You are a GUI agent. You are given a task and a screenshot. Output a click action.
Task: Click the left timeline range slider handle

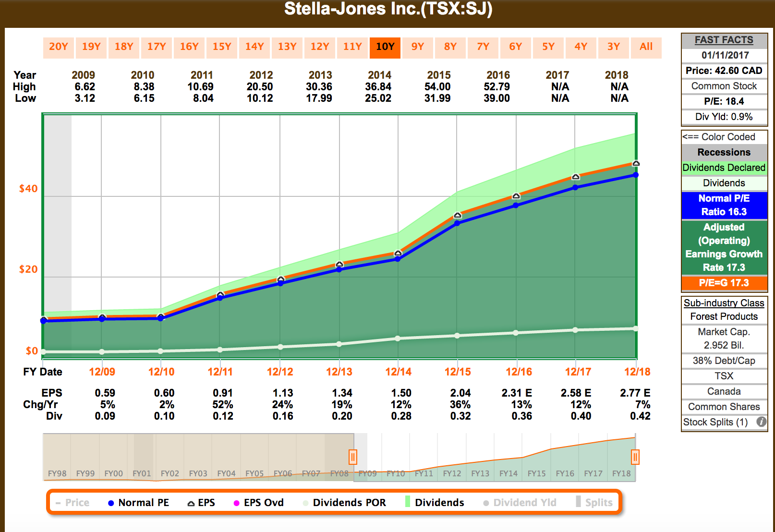[353, 457]
